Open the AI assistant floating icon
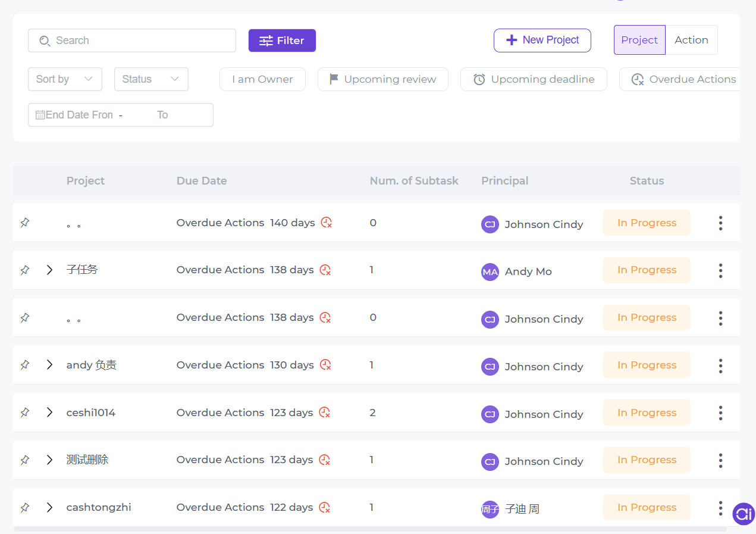Image resolution: width=756 pixels, height=534 pixels. [x=743, y=514]
